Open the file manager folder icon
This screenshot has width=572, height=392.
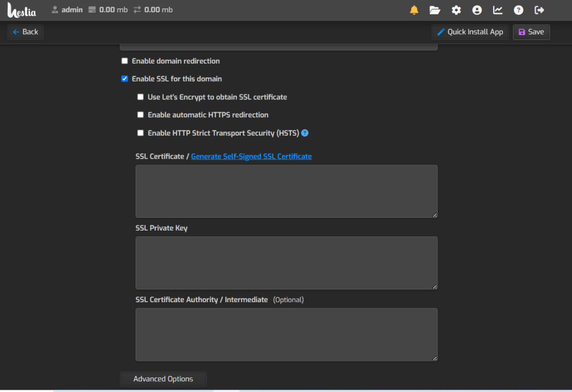pyautogui.click(x=435, y=10)
